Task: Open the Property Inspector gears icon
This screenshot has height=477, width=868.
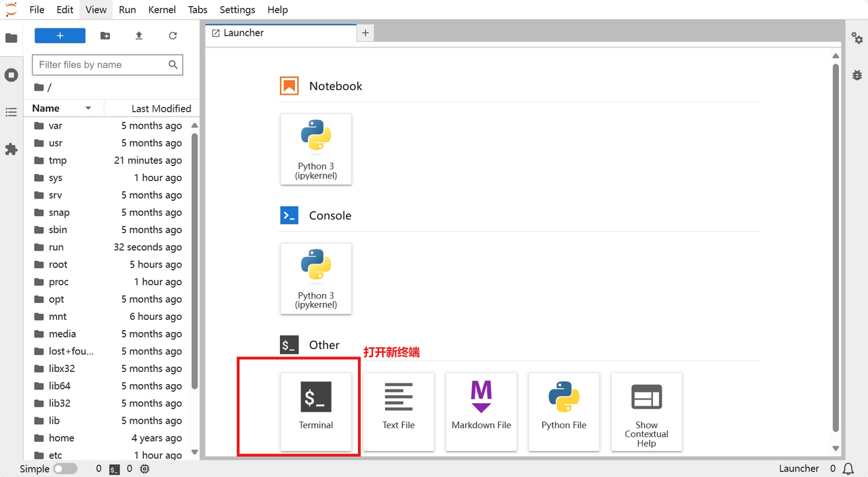Action: click(x=857, y=38)
